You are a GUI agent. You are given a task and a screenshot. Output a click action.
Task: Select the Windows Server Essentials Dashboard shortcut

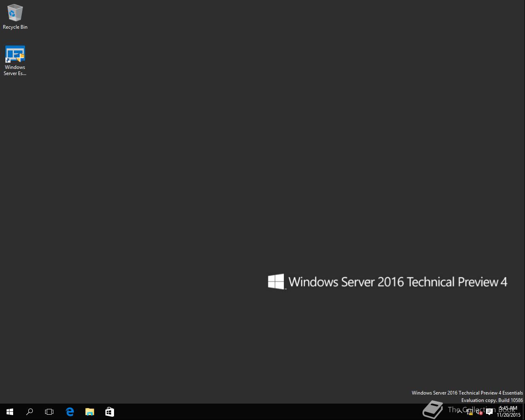coord(15,61)
